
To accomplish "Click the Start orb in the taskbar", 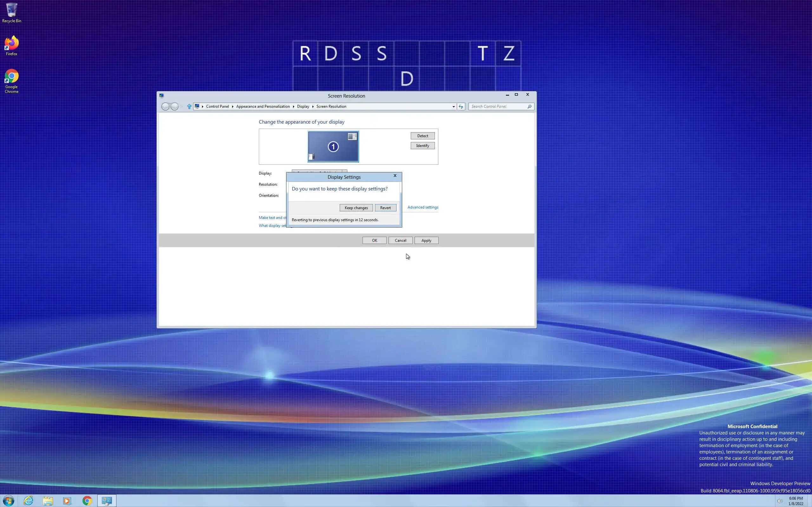I will [x=8, y=501].
